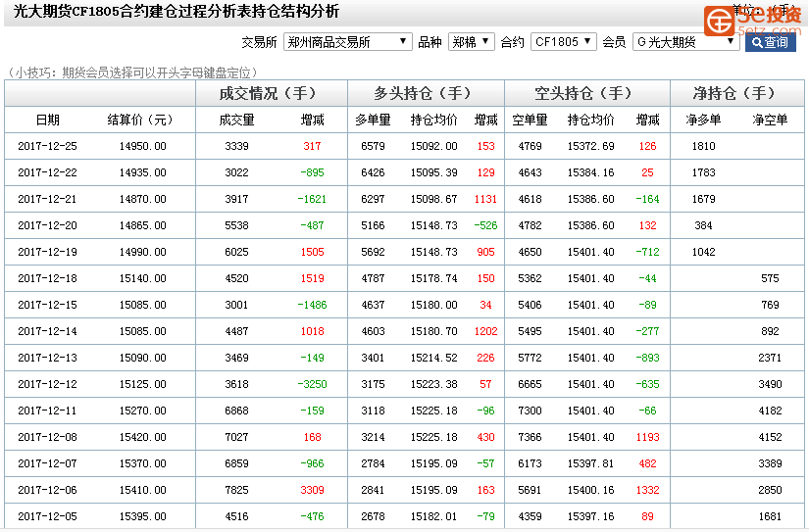Click long average price 15214.52
Viewport: 809px width, 532px height.
(x=433, y=358)
